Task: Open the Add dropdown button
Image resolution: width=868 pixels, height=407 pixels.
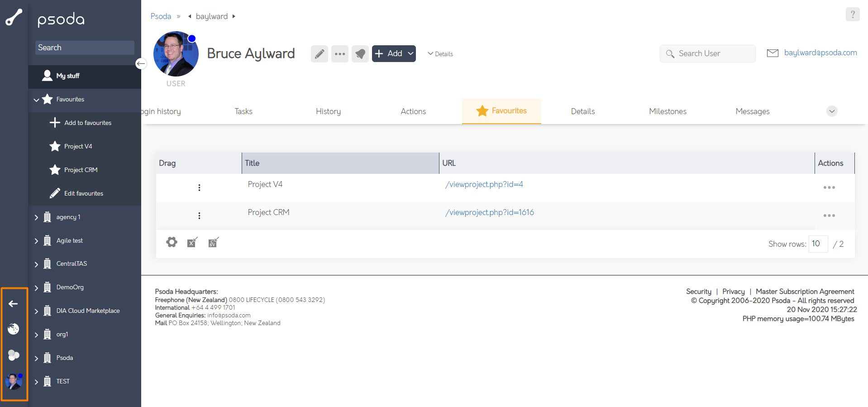Action: [393, 53]
